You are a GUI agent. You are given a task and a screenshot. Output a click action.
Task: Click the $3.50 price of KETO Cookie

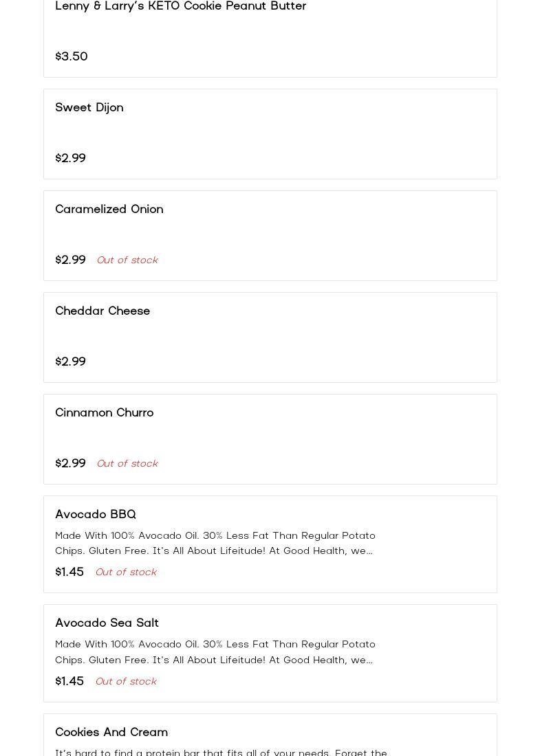click(72, 56)
